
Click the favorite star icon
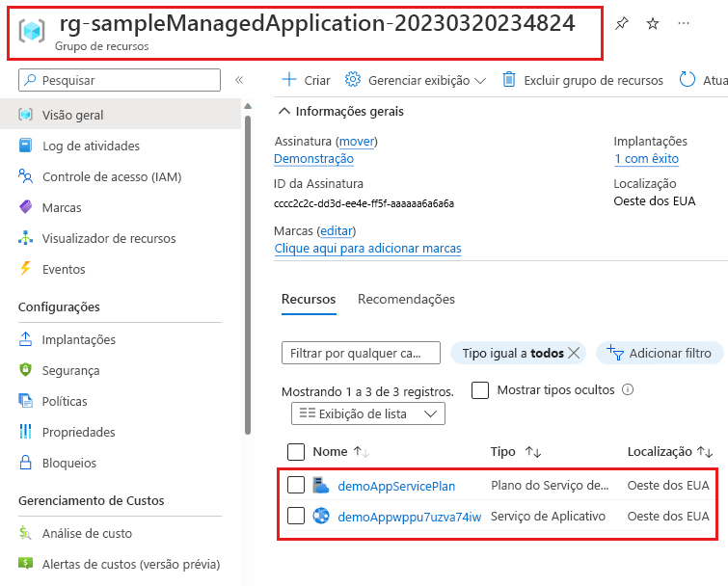pyautogui.click(x=653, y=23)
